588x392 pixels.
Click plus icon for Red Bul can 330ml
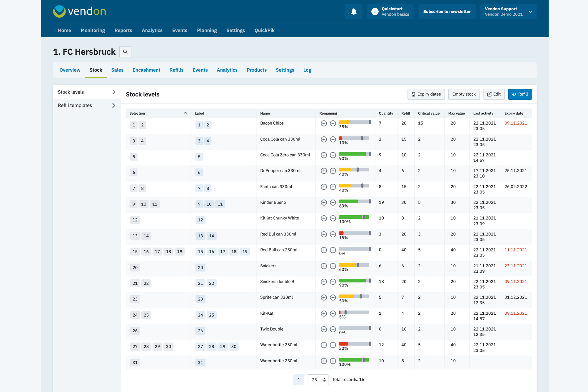[x=324, y=234]
